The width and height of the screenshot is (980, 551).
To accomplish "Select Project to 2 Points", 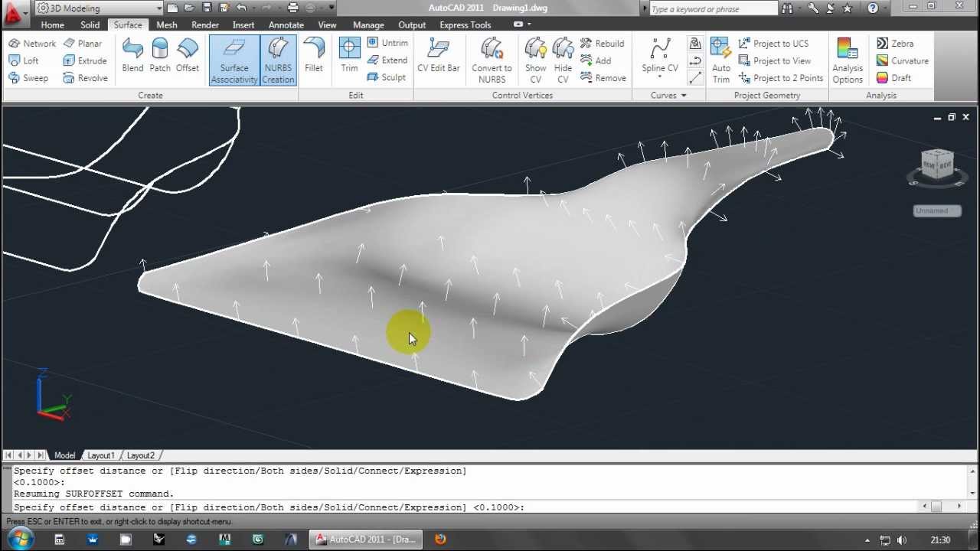I will (781, 78).
